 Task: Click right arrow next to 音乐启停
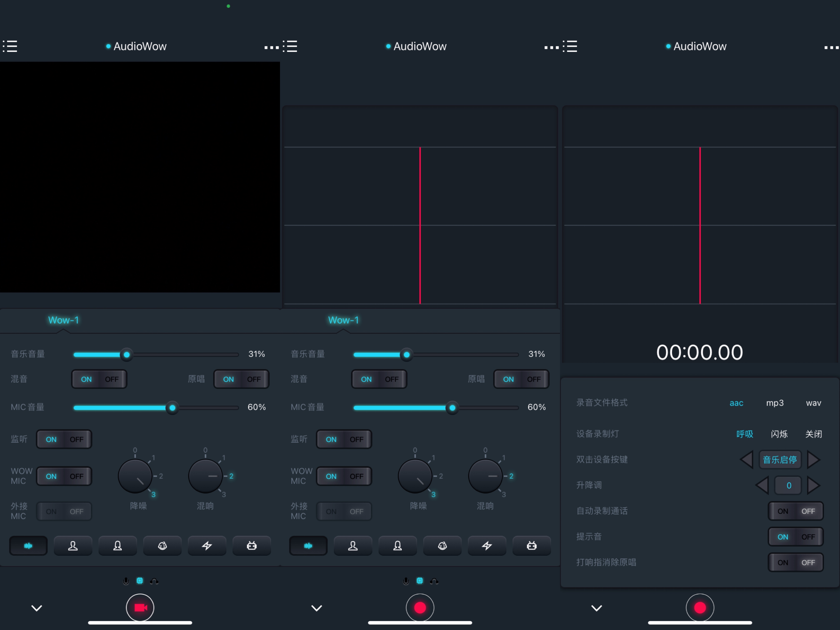tap(813, 459)
